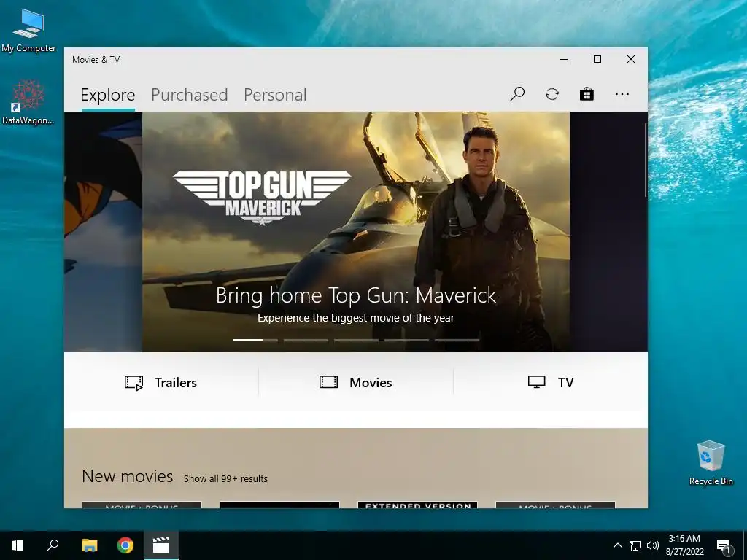The width and height of the screenshot is (747, 560).
Task: Click the Movies filmstrip icon
Action: [x=328, y=382]
